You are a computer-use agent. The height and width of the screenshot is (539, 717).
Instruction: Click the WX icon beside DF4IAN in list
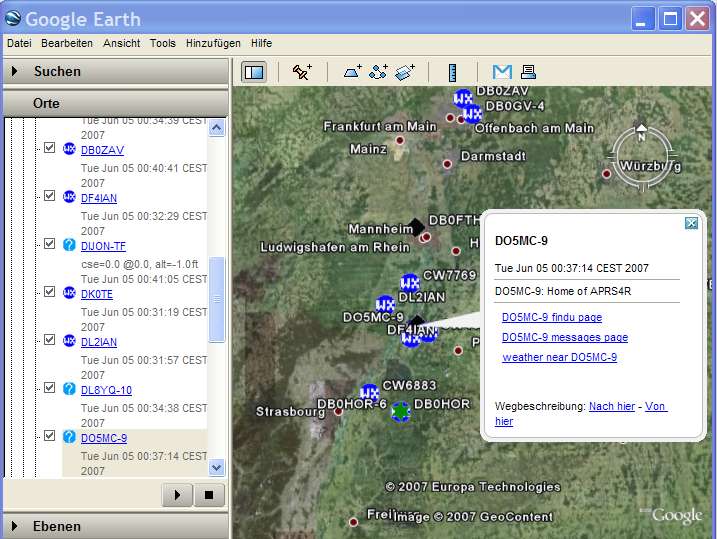point(69,197)
